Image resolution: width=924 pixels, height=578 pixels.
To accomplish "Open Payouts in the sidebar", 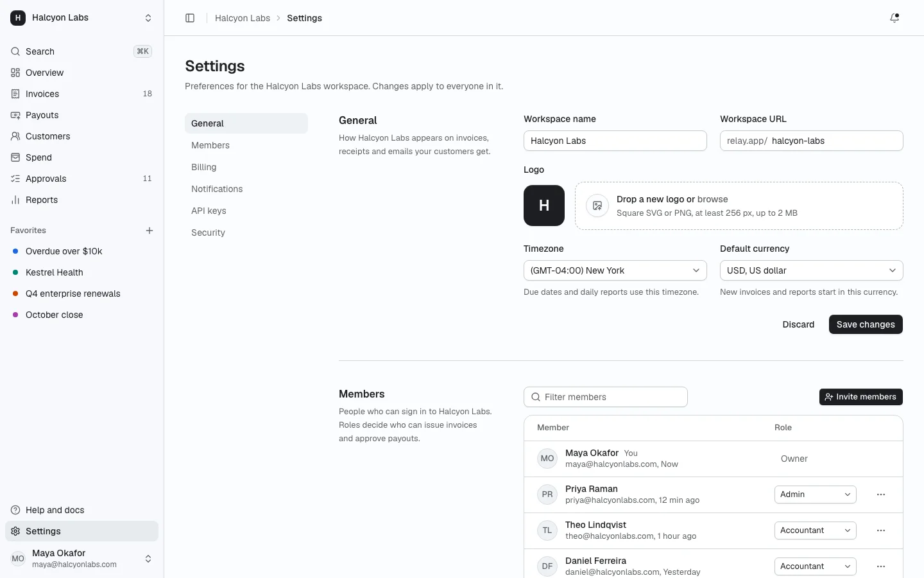I will [81, 115].
